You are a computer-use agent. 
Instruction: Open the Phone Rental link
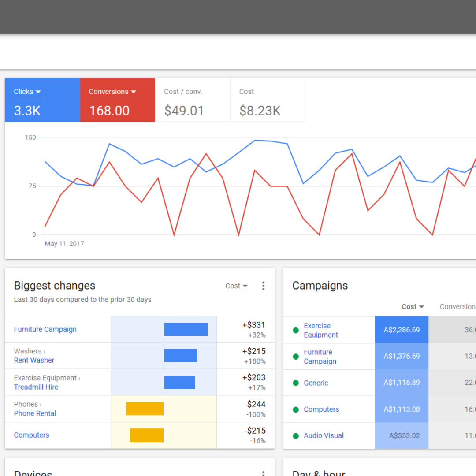click(35, 413)
